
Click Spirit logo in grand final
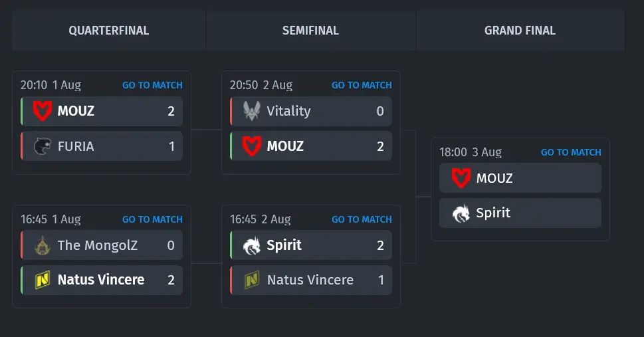tap(461, 213)
